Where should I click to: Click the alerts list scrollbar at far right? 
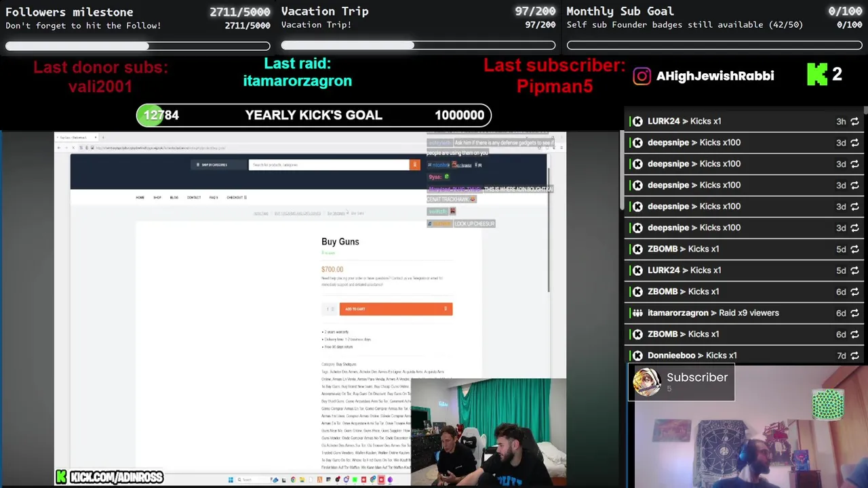pyautogui.click(x=865, y=110)
